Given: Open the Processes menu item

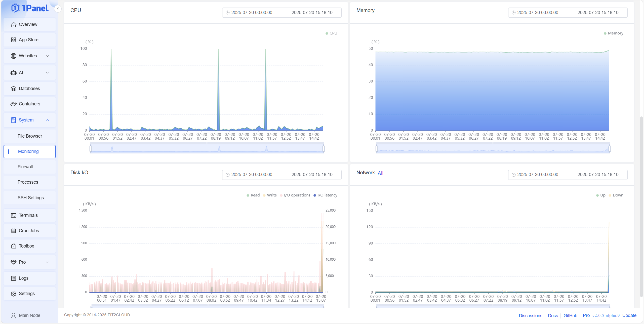Looking at the screenshot, I should (x=28, y=182).
